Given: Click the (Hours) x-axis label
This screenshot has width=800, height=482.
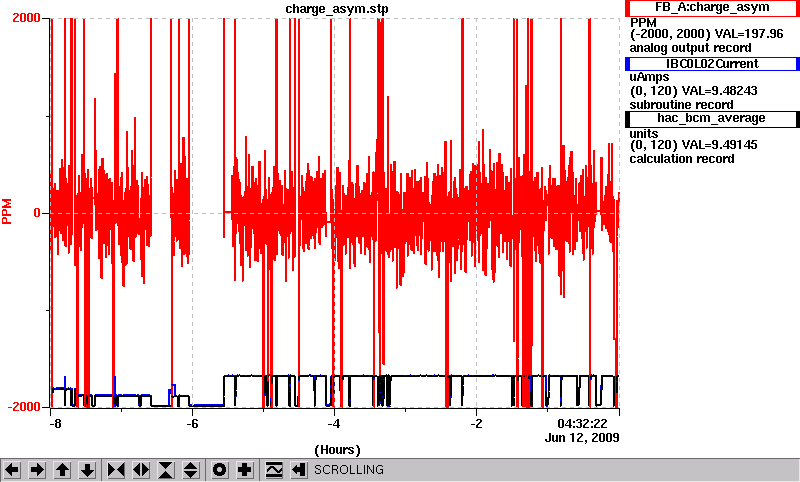Looking at the screenshot, I should pyautogui.click(x=337, y=450).
